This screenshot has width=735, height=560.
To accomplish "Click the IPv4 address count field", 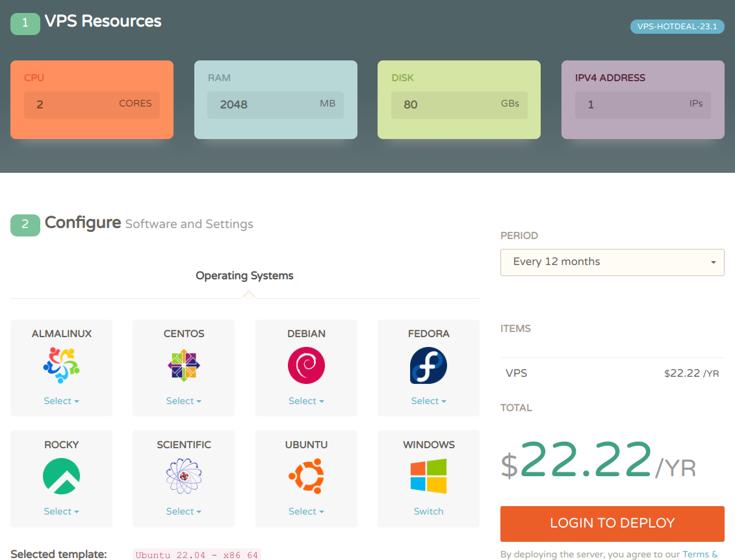I will [x=643, y=105].
